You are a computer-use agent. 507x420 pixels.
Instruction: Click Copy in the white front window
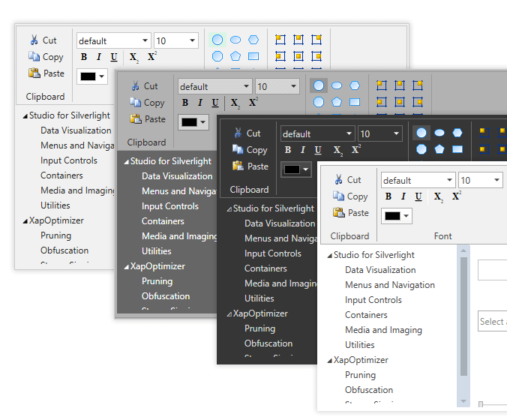[x=350, y=196]
